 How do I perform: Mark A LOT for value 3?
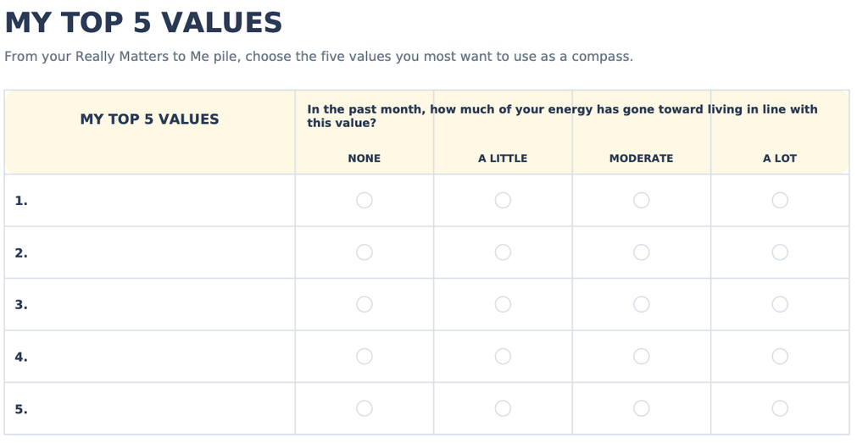click(780, 304)
